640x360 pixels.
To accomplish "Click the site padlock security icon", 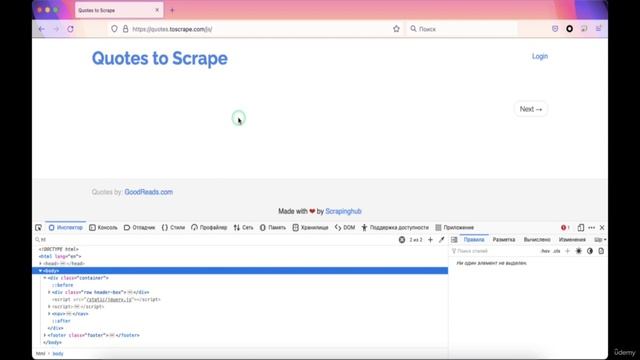I will [x=125, y=29].
